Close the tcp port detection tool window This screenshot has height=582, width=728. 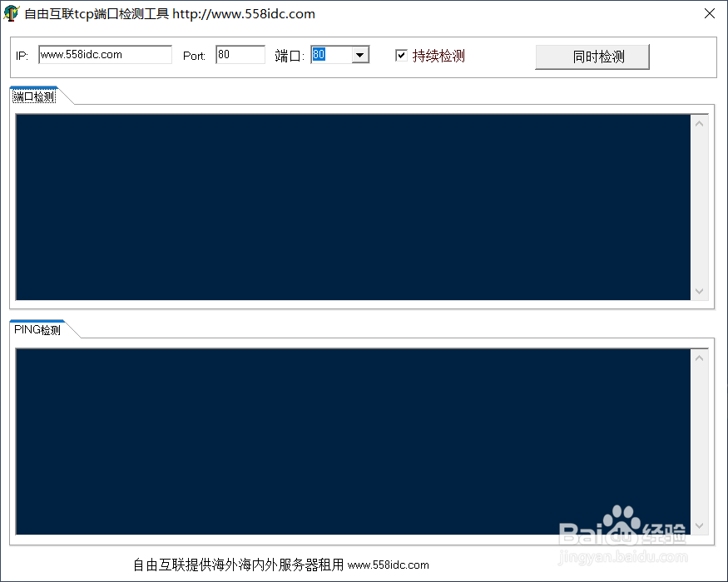(x=710, y=13)
